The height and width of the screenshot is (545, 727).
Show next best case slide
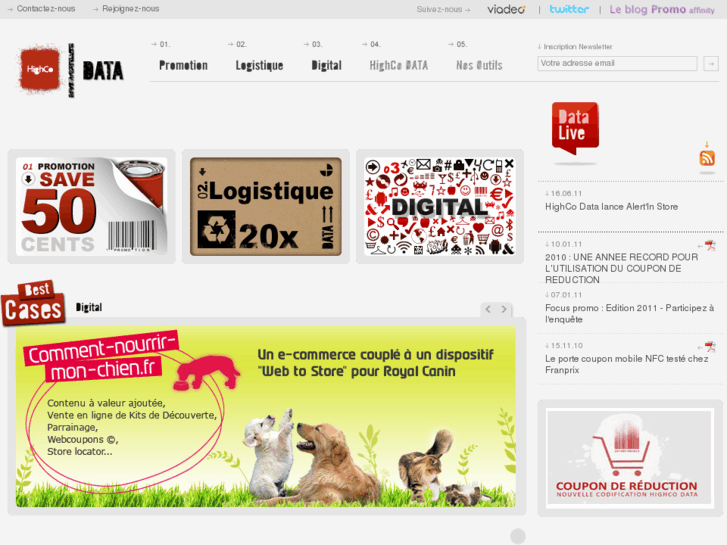tap(504, 309)
